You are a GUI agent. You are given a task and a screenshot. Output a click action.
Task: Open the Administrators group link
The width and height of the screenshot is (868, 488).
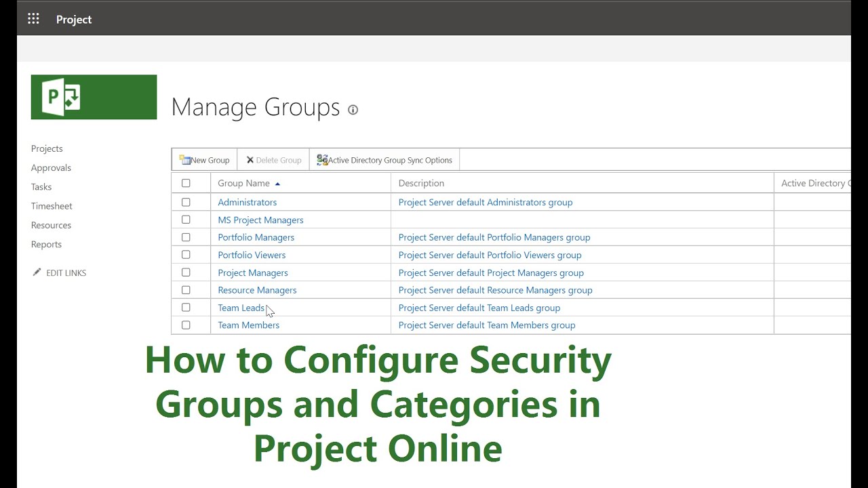(x=247, y=202)
